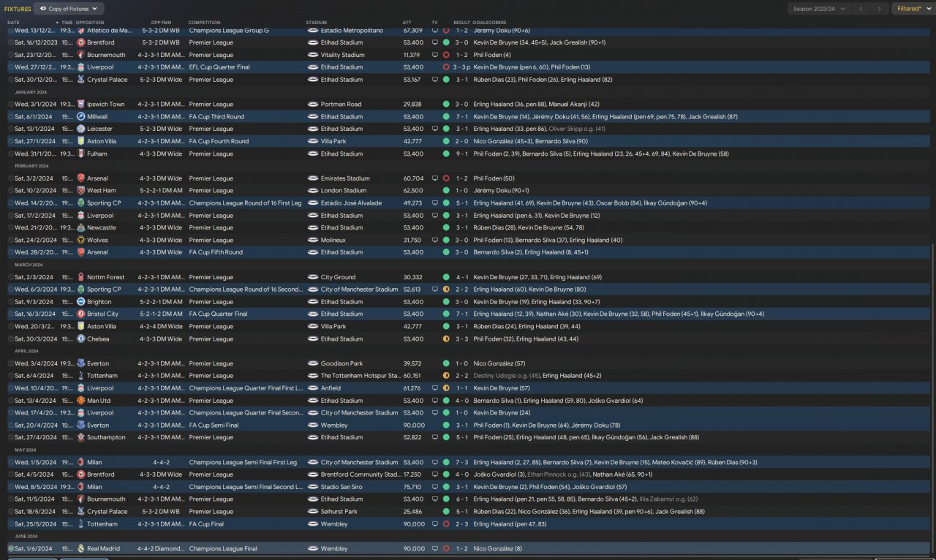Click the Real Madrid club badge

(81, 548)
